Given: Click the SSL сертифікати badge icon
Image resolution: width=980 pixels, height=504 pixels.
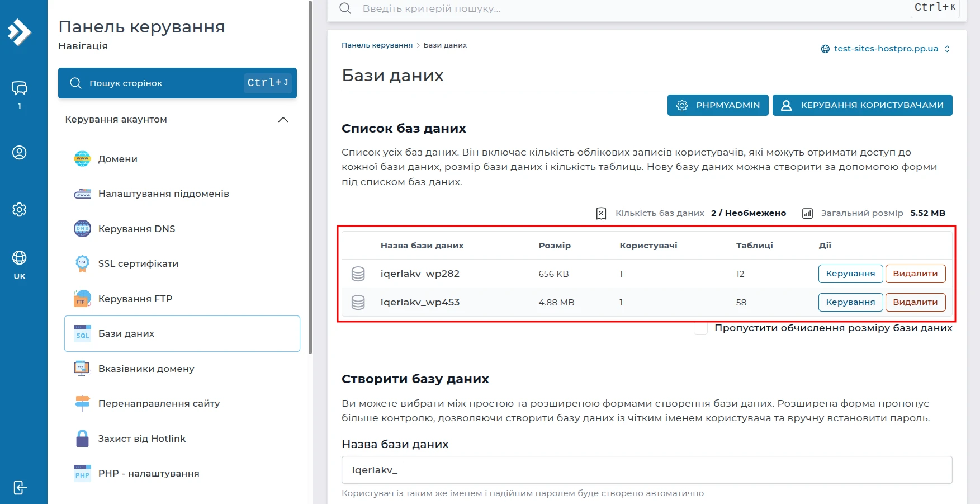Looking at the screenshot, I should 82,263.
